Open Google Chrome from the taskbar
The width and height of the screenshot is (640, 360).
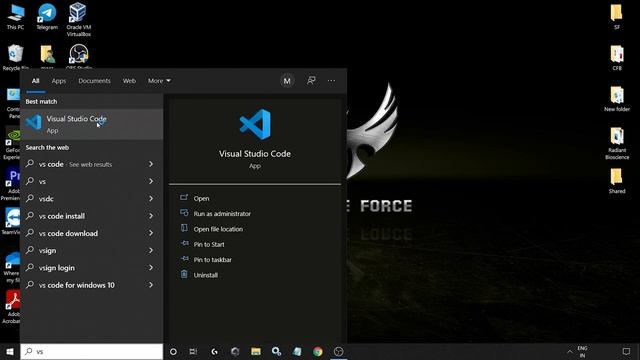click(x=318, y=351)
